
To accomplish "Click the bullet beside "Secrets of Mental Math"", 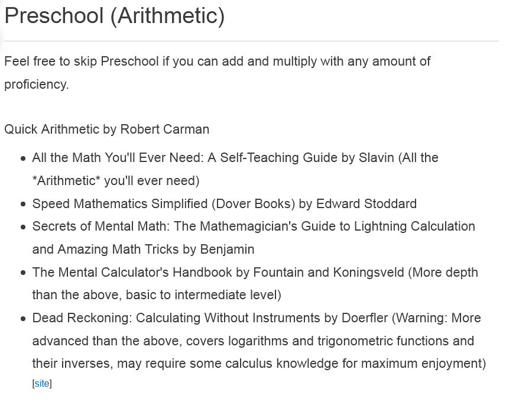I will (x=23, y=227).
